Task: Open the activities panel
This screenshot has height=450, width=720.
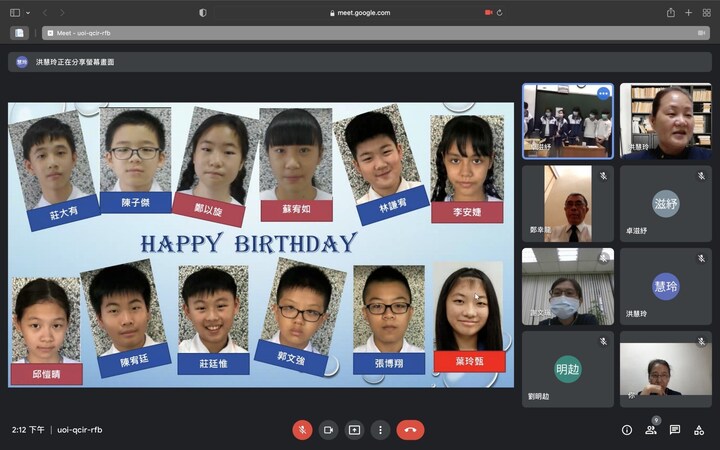Action: [699, 429]
